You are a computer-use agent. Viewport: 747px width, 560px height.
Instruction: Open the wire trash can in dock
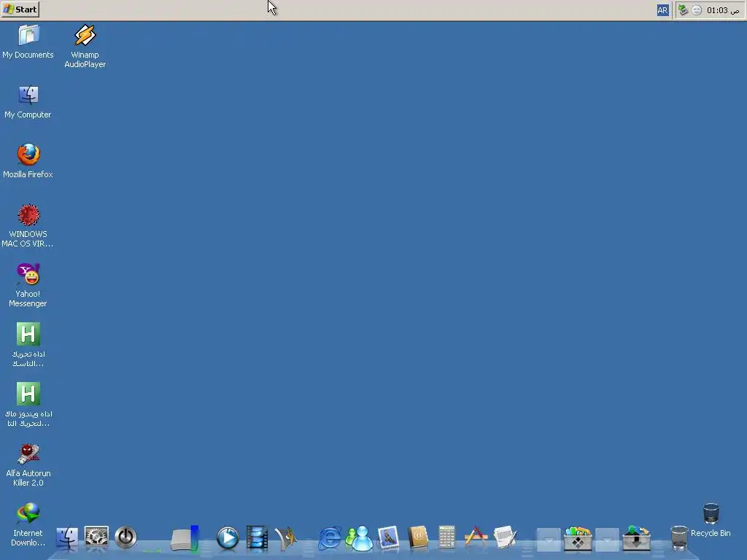pyautogui.click(x=679, y=537)
